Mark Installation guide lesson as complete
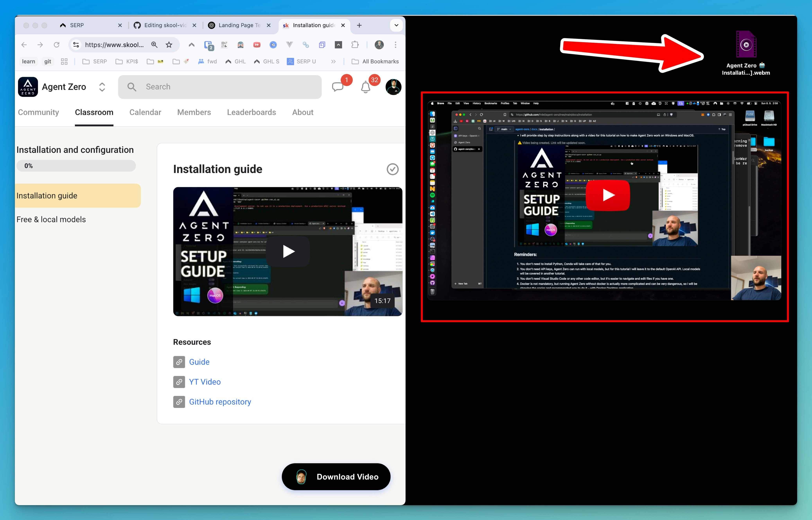 [393, 169]
